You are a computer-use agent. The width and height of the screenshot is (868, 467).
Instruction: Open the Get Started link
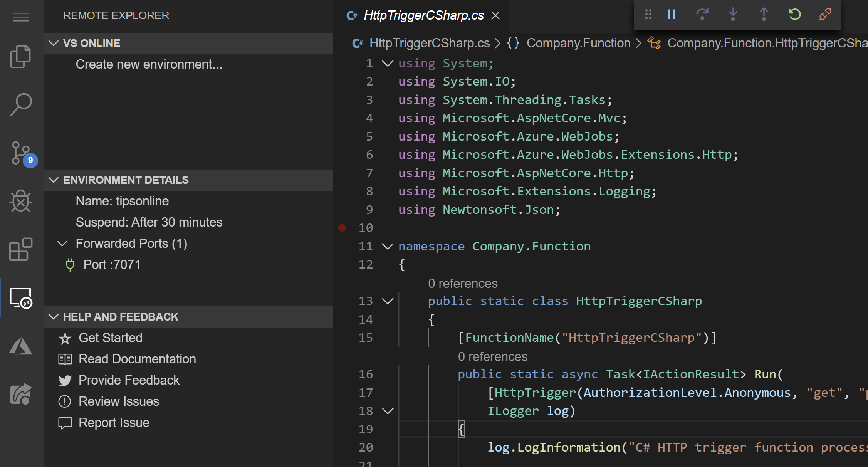[x=111, y=338]
